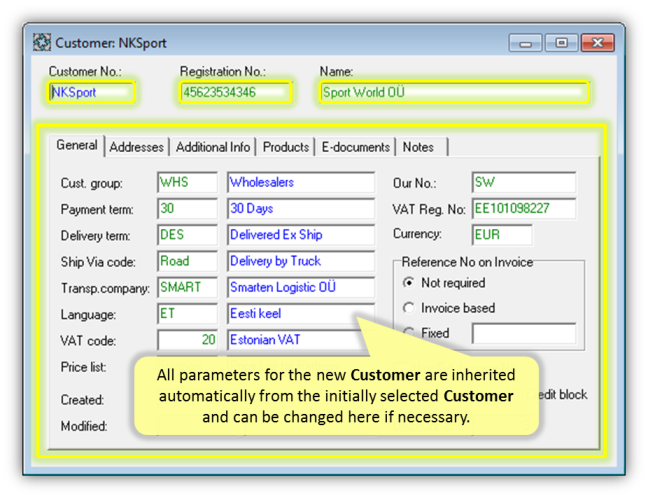The height and width of the screenshot is (498, 648).
Task: Click the Currency field EUR
Action: [x=502, y=235]
